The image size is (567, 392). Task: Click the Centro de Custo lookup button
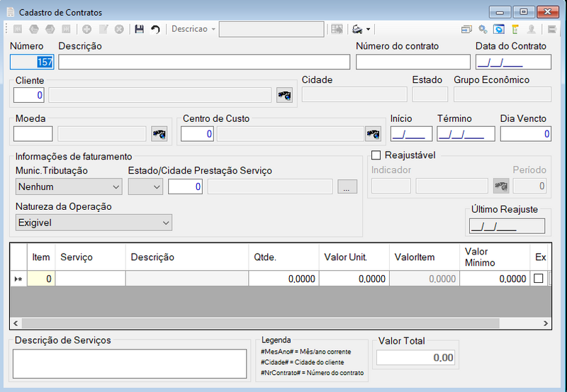pos(374,134)
